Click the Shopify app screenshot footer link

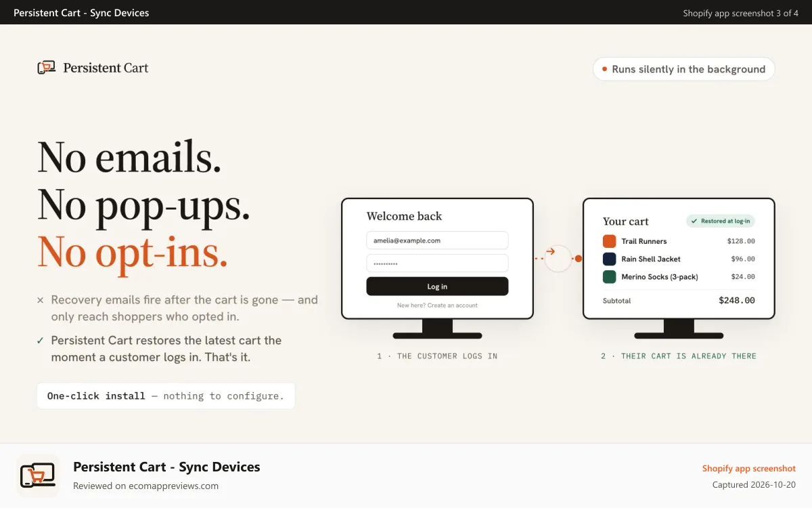click(749, 469)
